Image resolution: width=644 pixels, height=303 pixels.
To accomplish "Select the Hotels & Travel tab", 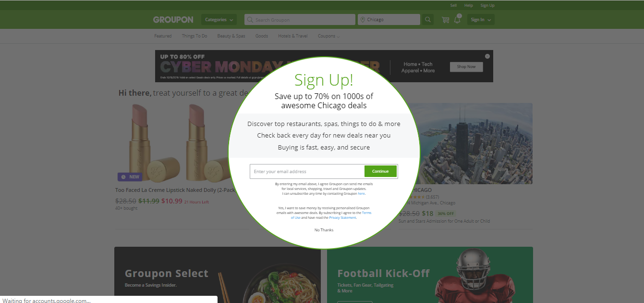I will 293,36.
